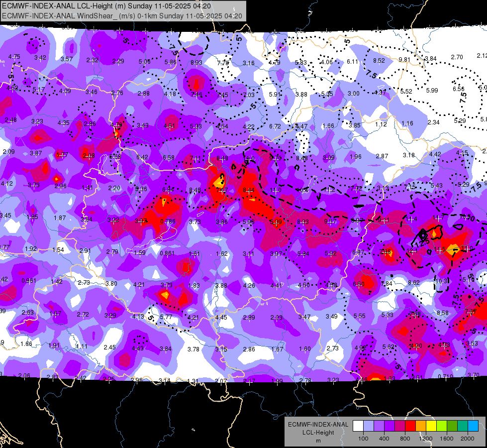487x448 pixels.
Task: Select the magenta legend color swatch
Action: click(400, 426)
